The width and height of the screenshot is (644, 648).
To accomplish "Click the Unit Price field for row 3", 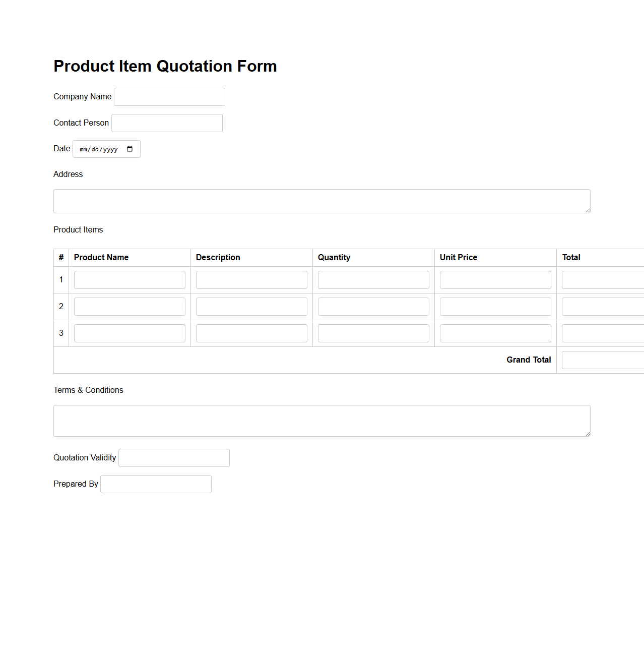I will point(495,333).
